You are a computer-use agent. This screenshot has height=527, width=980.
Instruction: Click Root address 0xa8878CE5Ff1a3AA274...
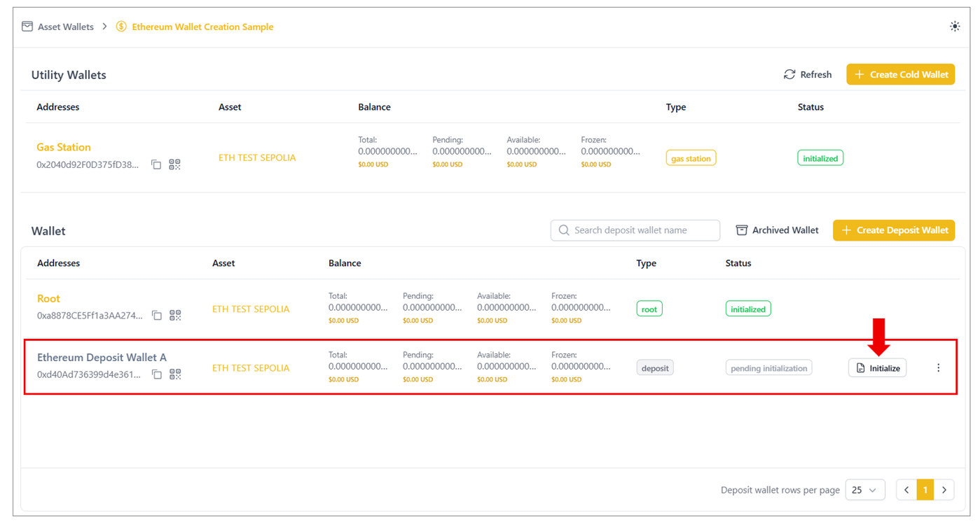90,316
